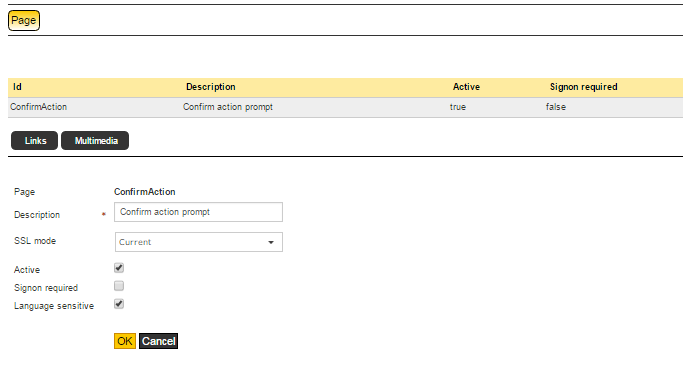The image size is (683, 370).
Task: Open the Links section
Action: pos(34,140)
